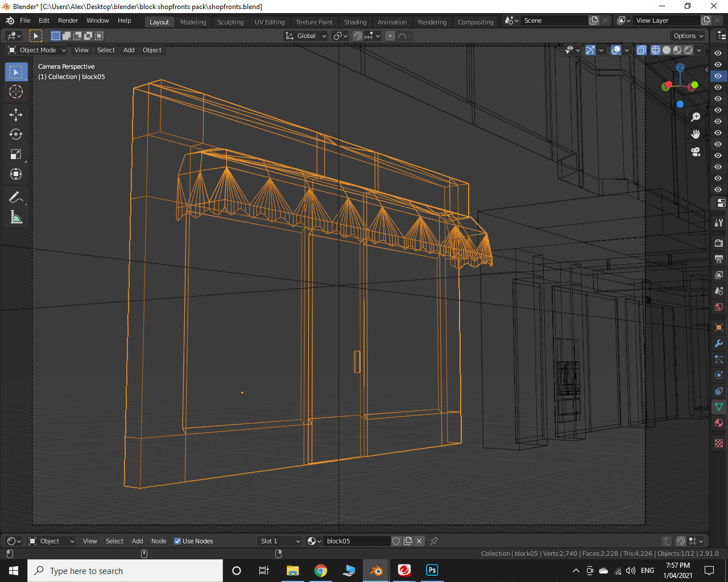Switch to material preview shading
The height and width of the screenshot is (582, 728).
point(677,50)
